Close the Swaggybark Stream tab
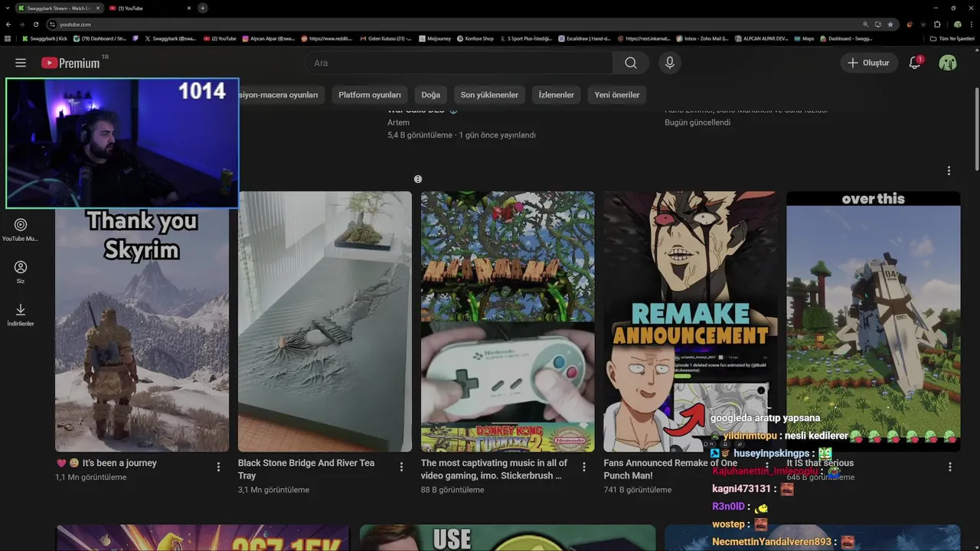The image size is (980, 551). [x=97, y=8]
